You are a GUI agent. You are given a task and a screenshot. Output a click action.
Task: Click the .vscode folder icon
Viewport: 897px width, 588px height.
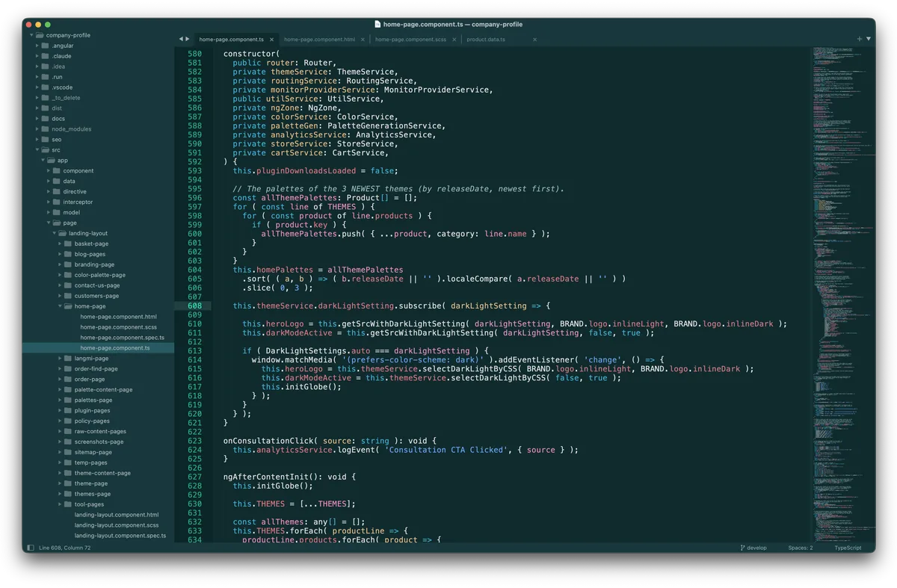coord(46,87)
